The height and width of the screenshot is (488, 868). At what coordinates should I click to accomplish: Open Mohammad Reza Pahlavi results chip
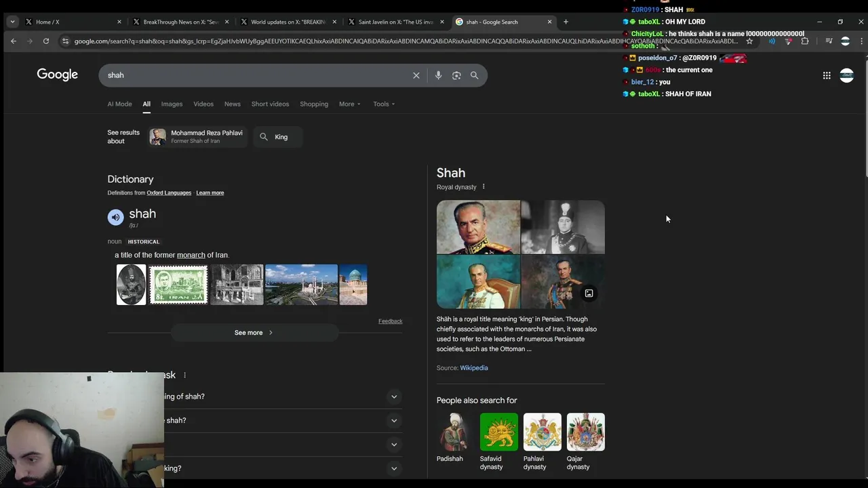pos(197,137)
